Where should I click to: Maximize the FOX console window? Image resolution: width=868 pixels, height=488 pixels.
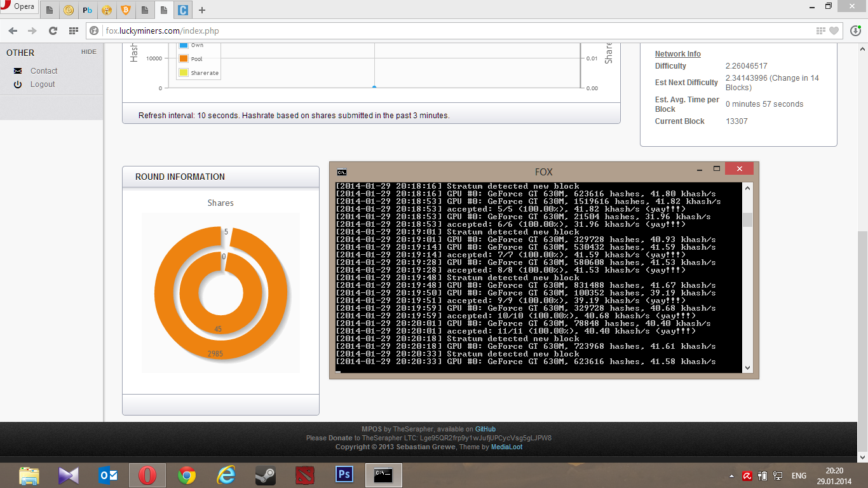point(716,169)
